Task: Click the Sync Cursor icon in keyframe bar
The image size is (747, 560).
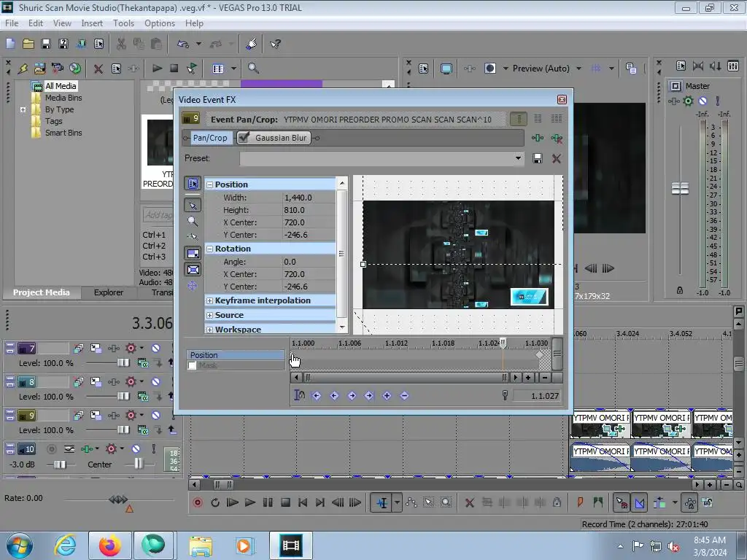Action: [x=299, y=395]
